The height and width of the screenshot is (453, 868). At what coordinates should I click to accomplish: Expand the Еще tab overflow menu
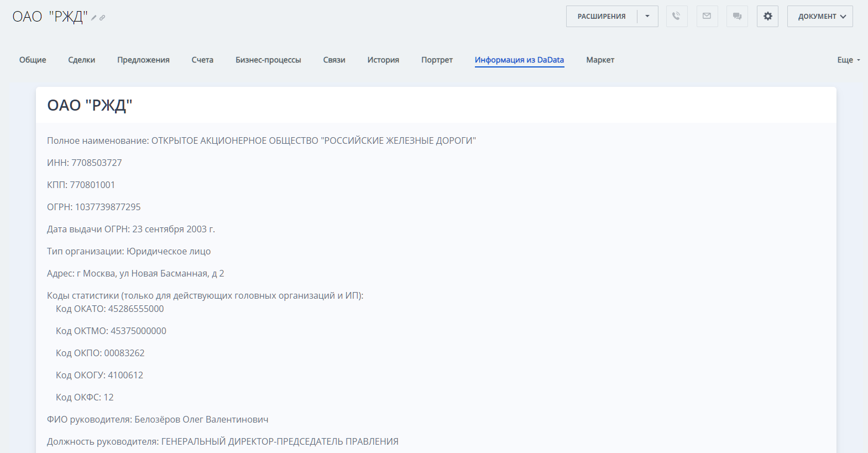click(x=848, y=60)
